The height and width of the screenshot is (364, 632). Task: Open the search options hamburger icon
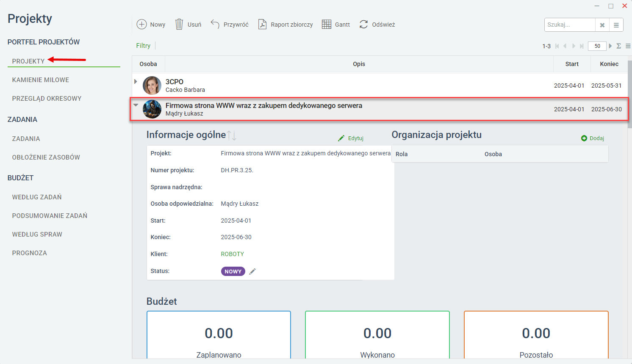(616, 25)
